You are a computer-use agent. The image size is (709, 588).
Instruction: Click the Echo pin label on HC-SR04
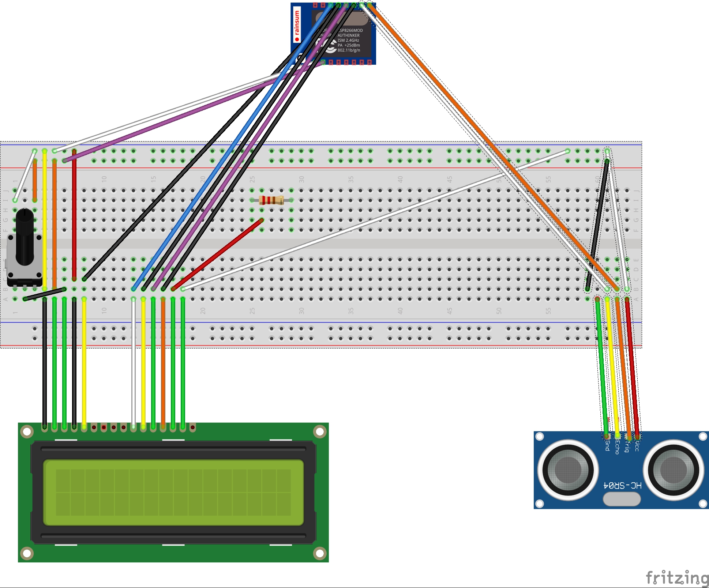[617, 447]
